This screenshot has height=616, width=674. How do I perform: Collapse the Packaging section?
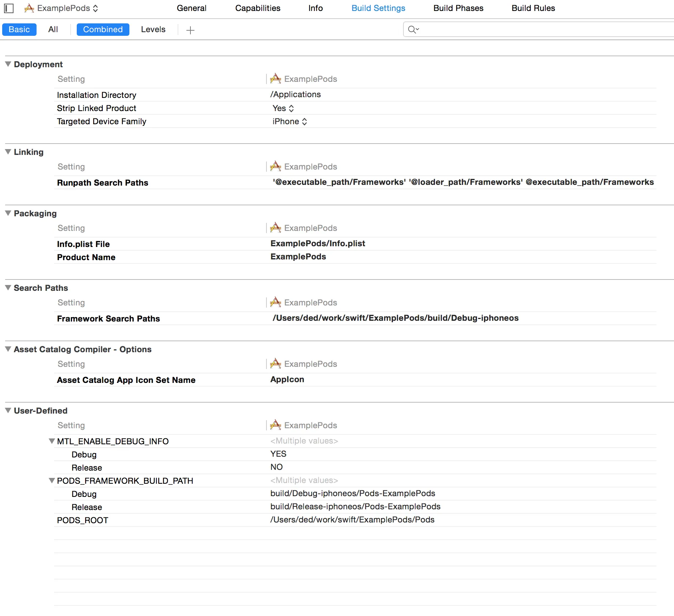point(8,213)
